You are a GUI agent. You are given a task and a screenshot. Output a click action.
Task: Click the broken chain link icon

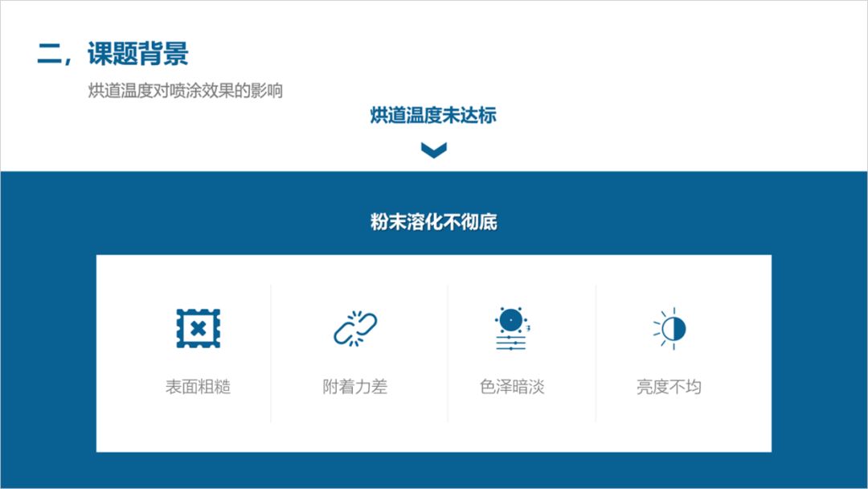click(x=355, y=328)
